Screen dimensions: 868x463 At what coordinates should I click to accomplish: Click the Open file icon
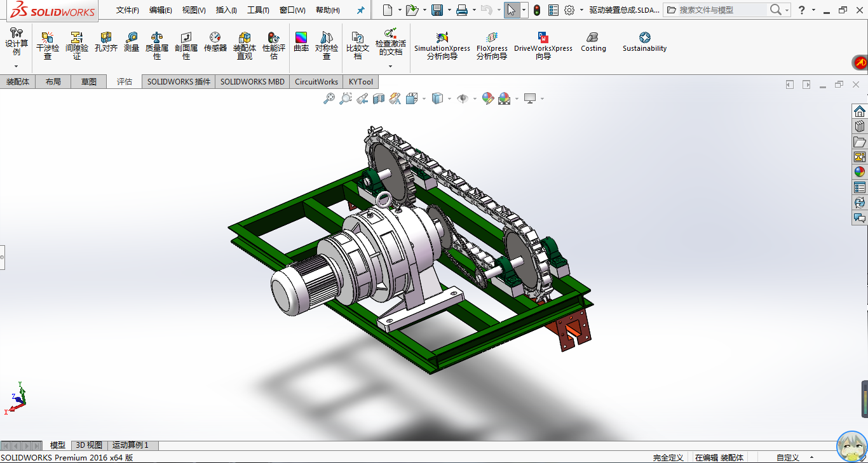point(412,10)
